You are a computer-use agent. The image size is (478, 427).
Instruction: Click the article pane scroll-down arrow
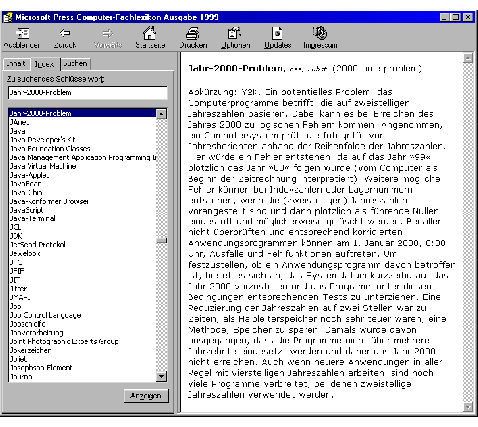point(468,407)
